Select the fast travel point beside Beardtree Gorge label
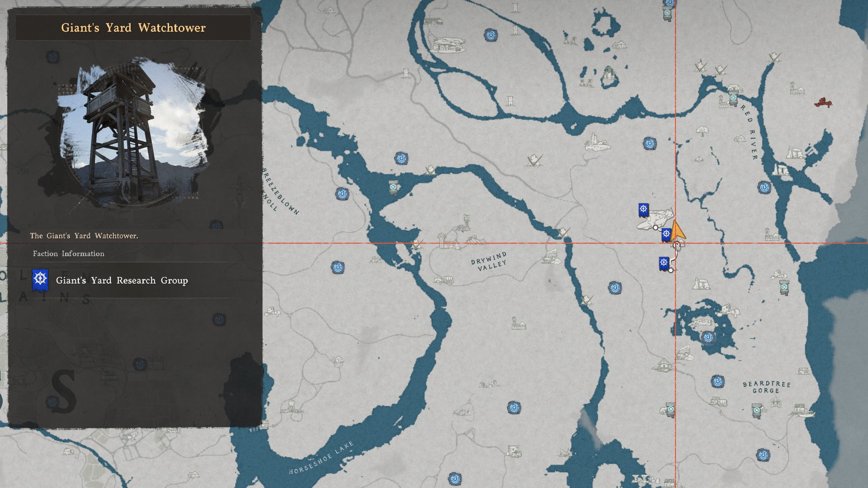The width and height of the screenshot is (868, 488). point(717,381)
